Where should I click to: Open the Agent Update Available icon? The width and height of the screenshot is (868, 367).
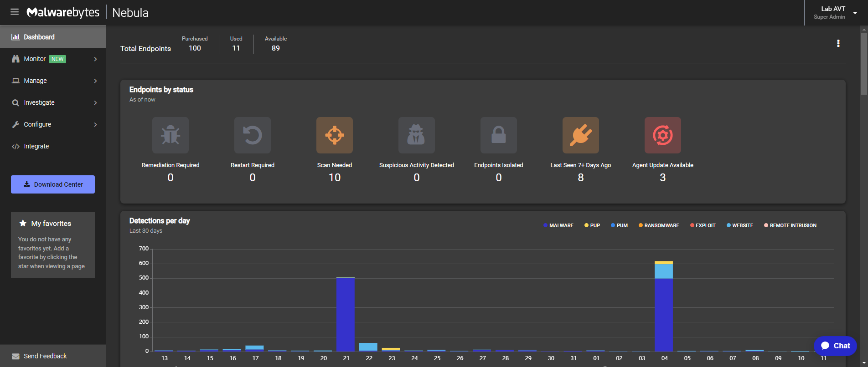[x=663, y=135]
